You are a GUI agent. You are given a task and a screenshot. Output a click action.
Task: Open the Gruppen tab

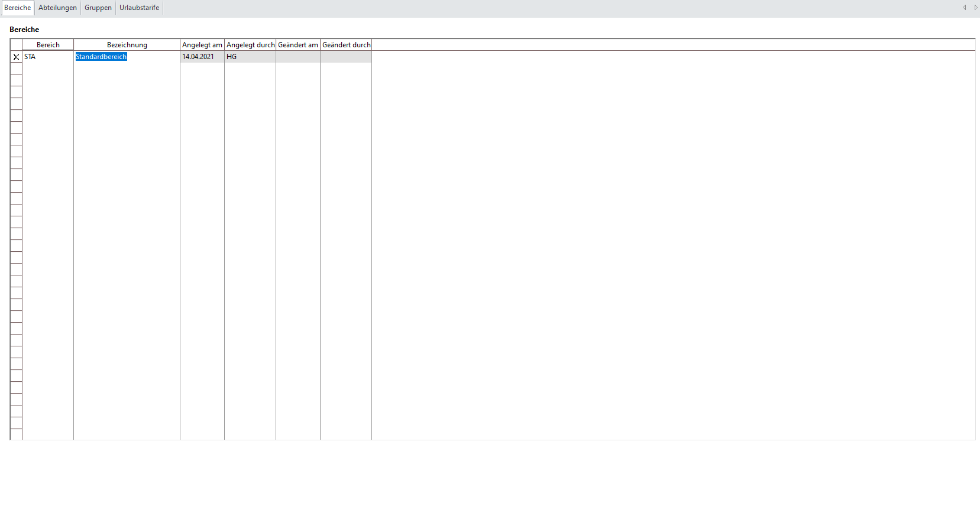coord(98,8)
